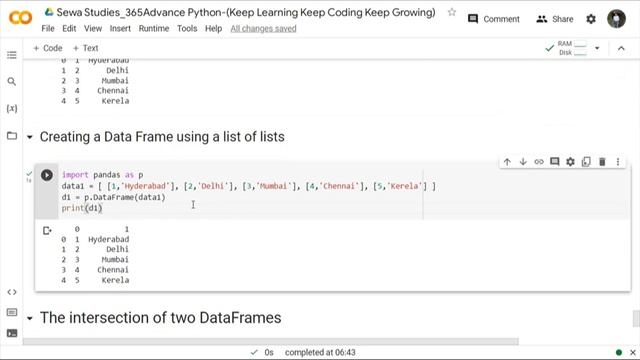Star this notebook
The height and width of the screenshot is (360, 640).
451,12
